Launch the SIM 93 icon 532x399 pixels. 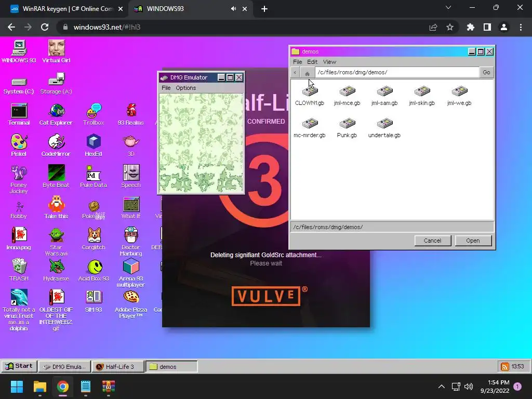(x=94, y=301)
